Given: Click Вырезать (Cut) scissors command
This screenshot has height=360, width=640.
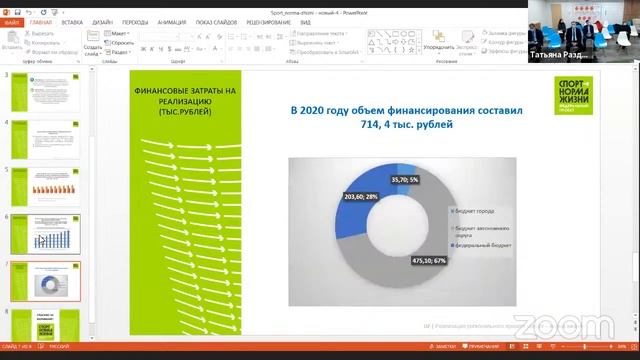Looking at the screenshot, I should [39, 33].
